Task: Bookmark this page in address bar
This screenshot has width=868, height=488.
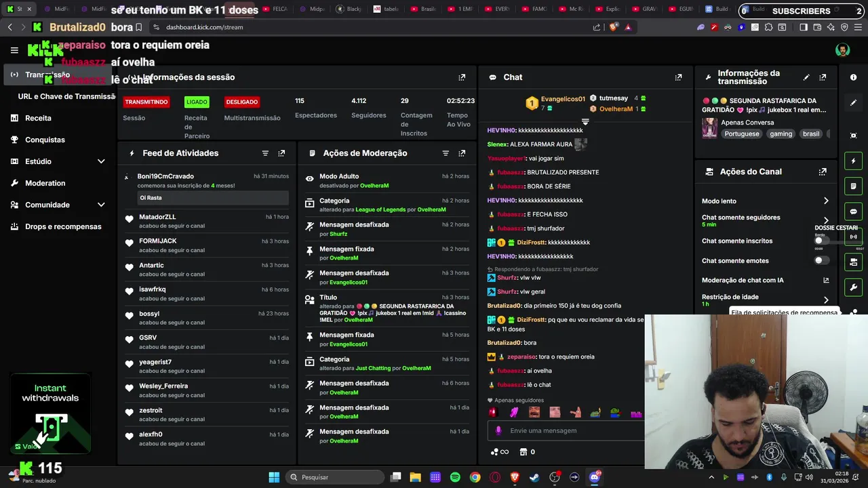Action: (138, 27)
